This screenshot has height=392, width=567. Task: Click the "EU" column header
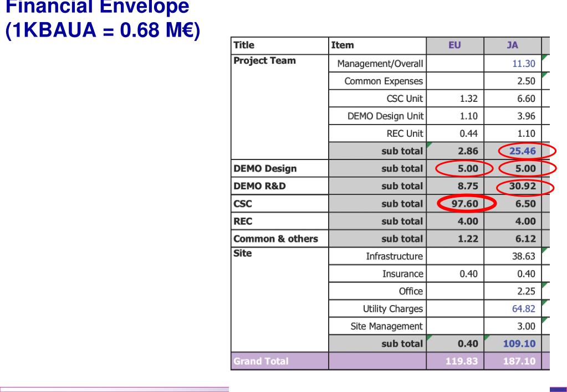click(454, 45)
